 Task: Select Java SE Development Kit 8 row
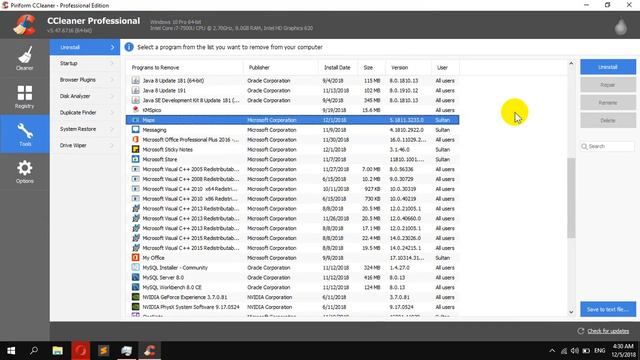pos(292,100)
